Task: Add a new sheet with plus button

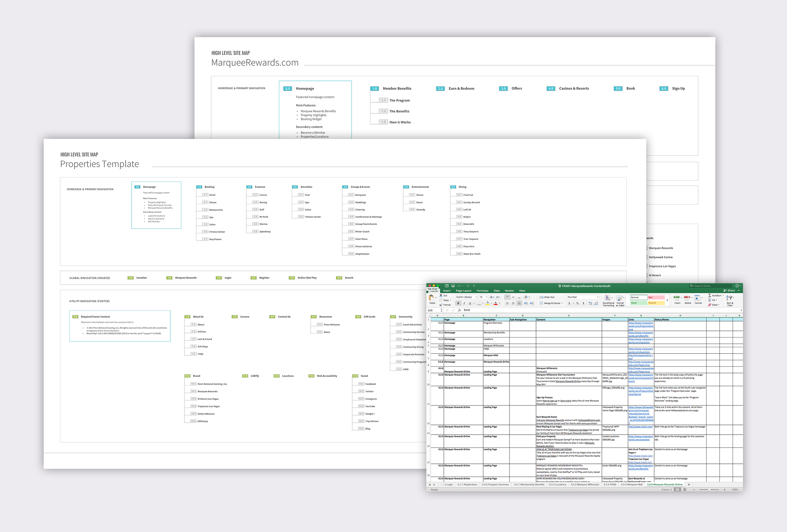Action: [x=689, y=484]
